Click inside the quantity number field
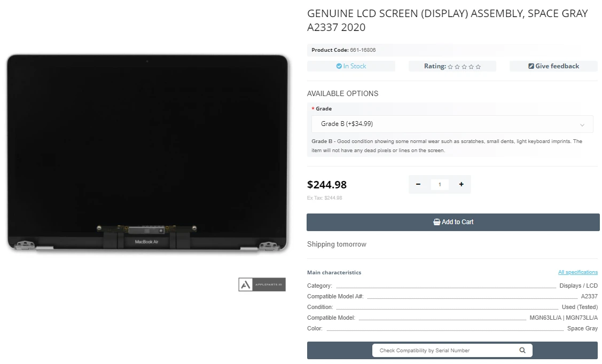 point(440,184)
